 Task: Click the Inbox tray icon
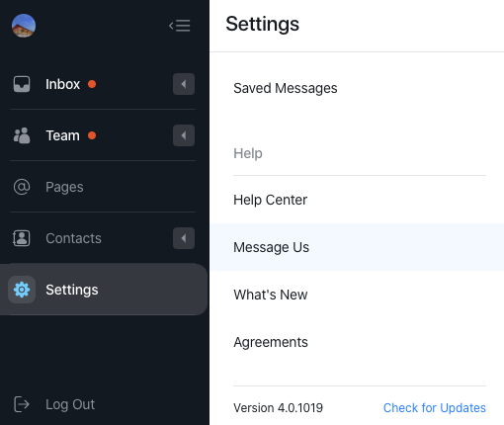tap(22, 84)
